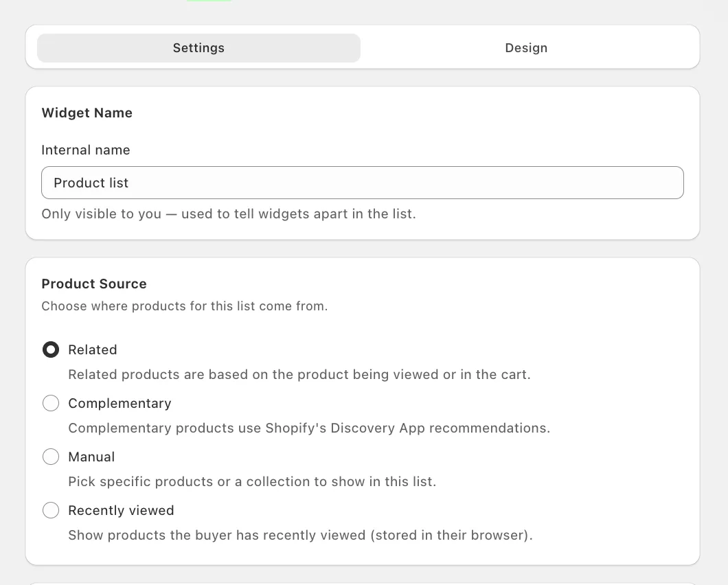Switch to the Settings tab
The image size is (728, 585).
(198, 48)
